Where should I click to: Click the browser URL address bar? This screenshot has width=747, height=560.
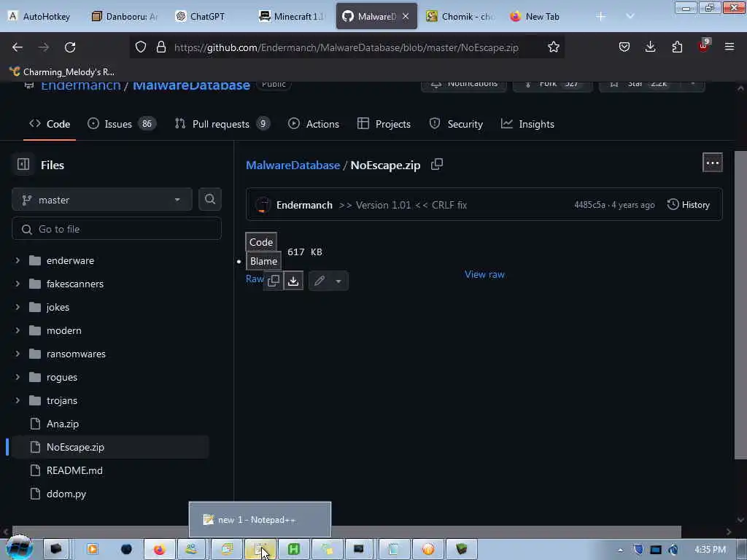tap(347, 47)
